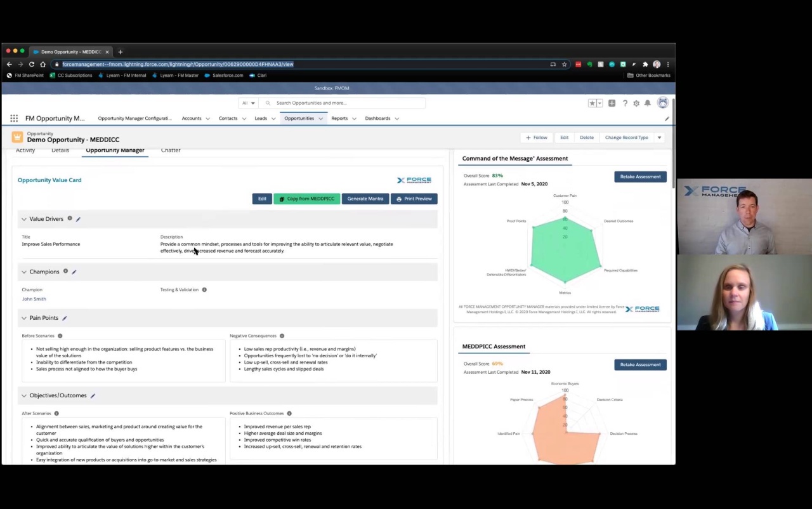
Task: Show the Champions info icon
Action: [x=65, y=271]
